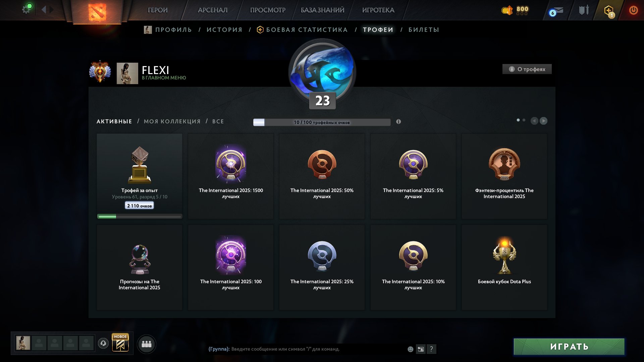
Task: Open the party group icon
Action: tap(147, 344)
